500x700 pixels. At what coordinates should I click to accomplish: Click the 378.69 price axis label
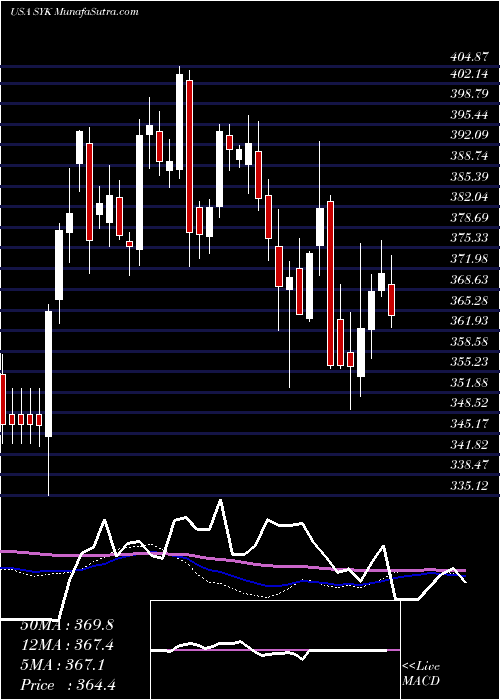click(469, 217)
